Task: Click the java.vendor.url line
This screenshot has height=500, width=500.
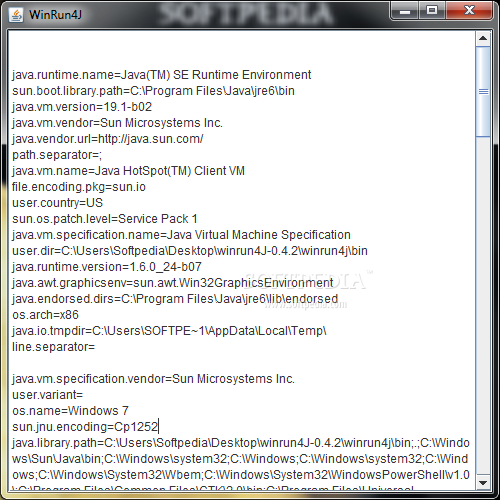Action: tap(108, 139)
